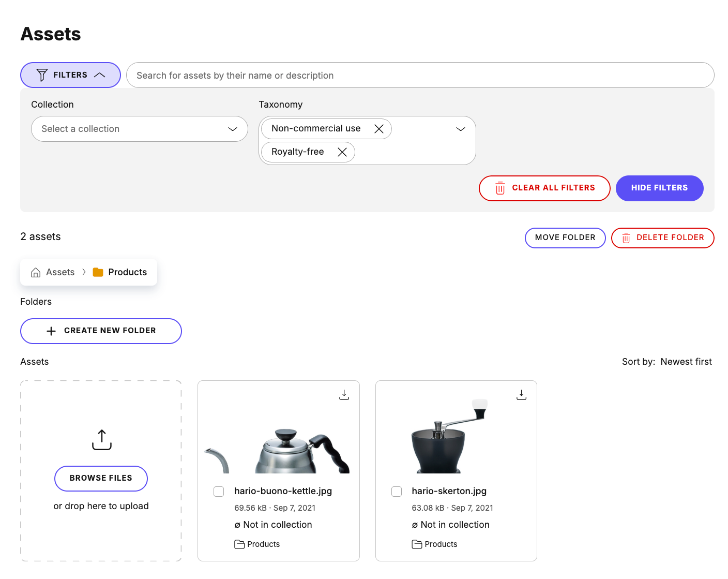728x579 pixels.
Task: Click the Browse Files button
Action: point(101,478)
